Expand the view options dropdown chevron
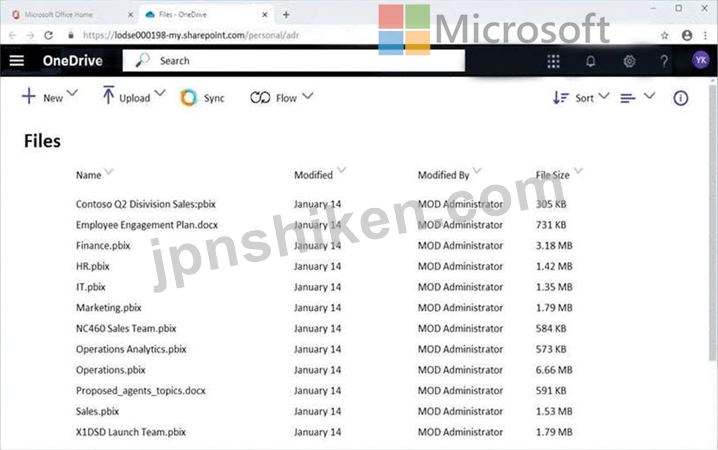Viewport: 718px width, 450px height. click(x=649, y=96)
